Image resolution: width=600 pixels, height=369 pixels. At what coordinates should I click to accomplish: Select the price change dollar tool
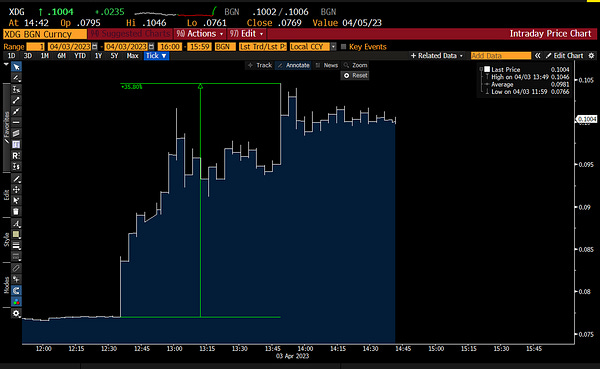coord(16,167)
